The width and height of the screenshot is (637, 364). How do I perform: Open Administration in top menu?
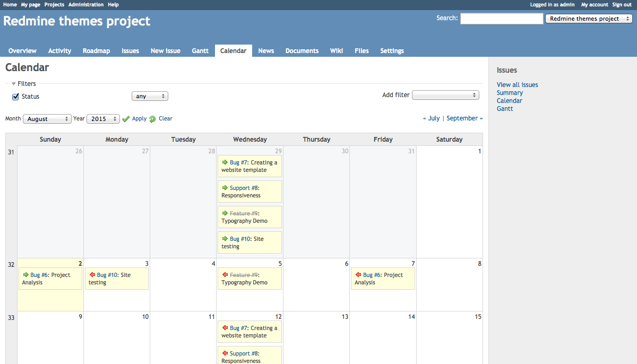tap(86, 4)
